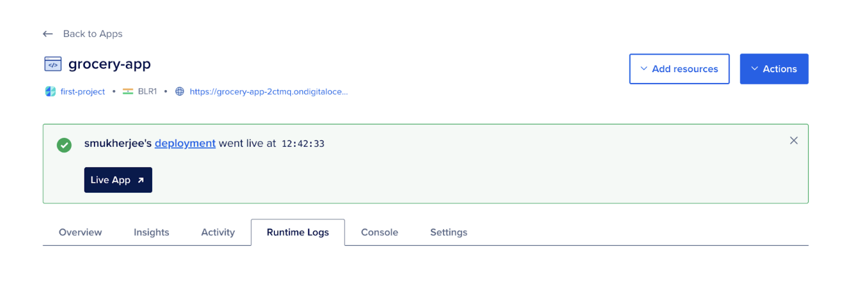Open the deployment link in banner

tap(185, 143)
